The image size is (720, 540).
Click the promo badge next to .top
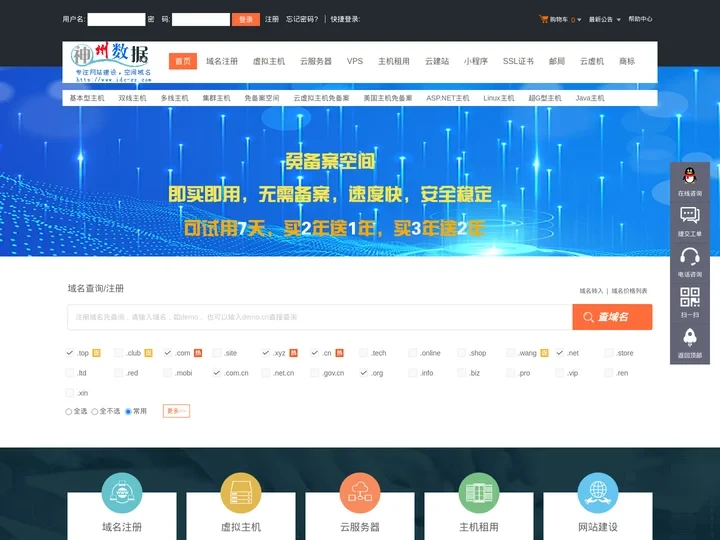click(96, 353)
